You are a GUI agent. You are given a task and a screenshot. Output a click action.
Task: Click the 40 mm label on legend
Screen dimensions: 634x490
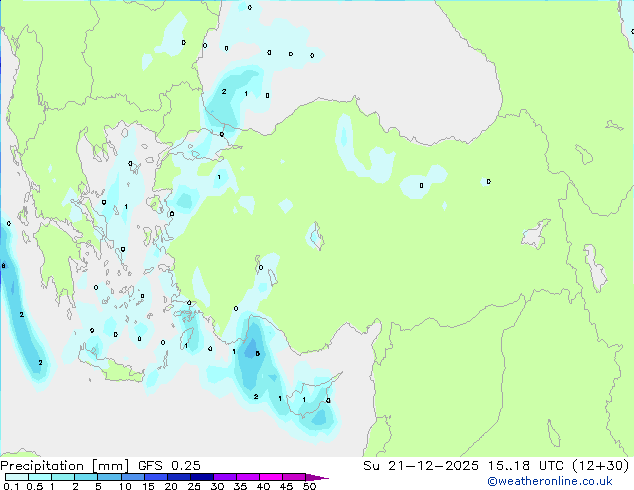tap(263, 487)
